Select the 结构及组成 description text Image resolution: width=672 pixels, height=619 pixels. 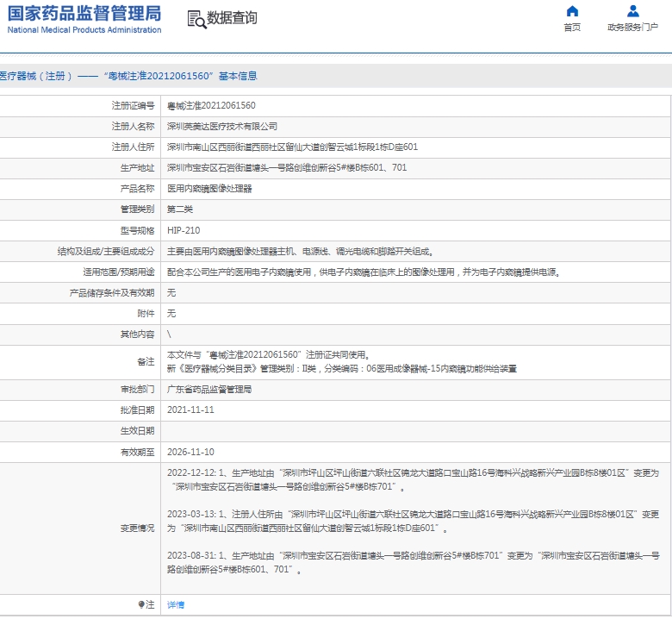[300, 252]
